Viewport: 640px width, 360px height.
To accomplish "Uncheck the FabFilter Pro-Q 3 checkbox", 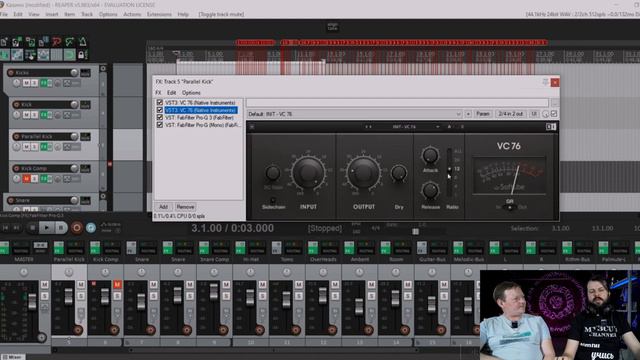I will click(160, 117).
